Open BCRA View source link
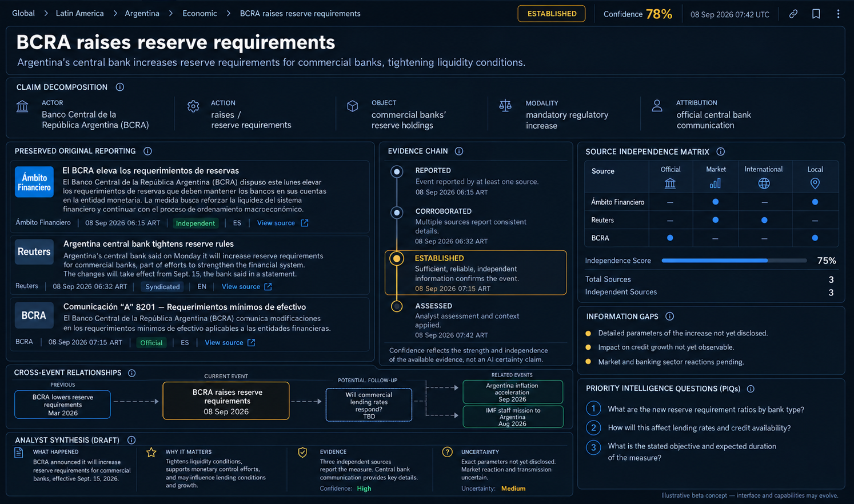Viewport: 854px width, 504px height. 230,343
